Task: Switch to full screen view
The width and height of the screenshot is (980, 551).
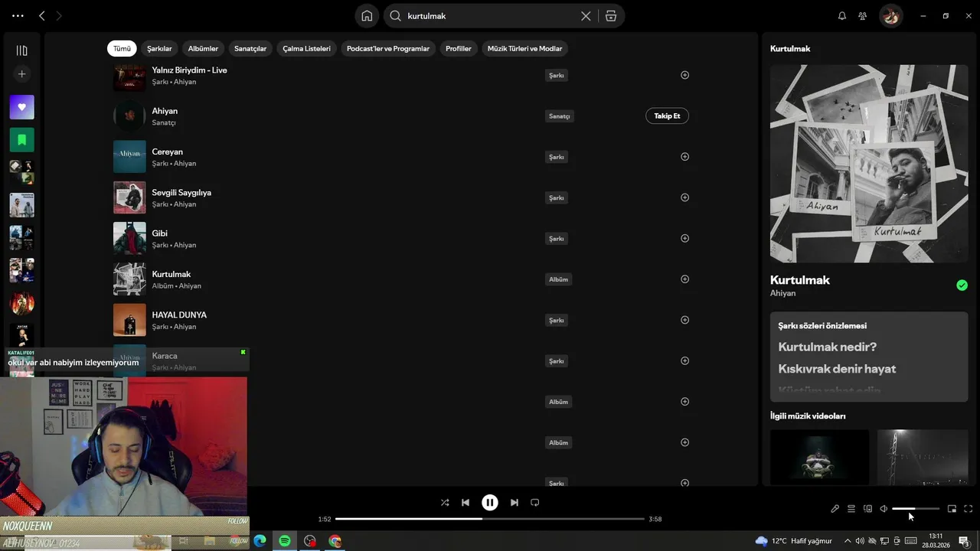Action: tap(968, 509)
